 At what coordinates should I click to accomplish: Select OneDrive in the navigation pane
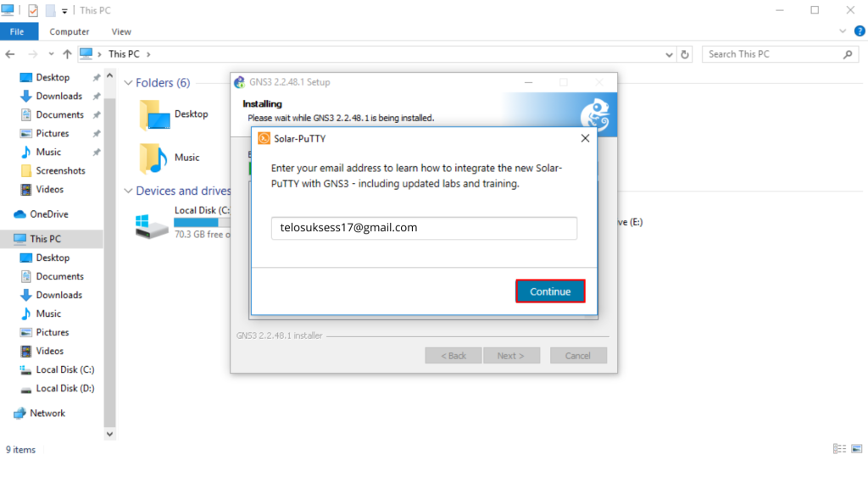coord(48,214)
